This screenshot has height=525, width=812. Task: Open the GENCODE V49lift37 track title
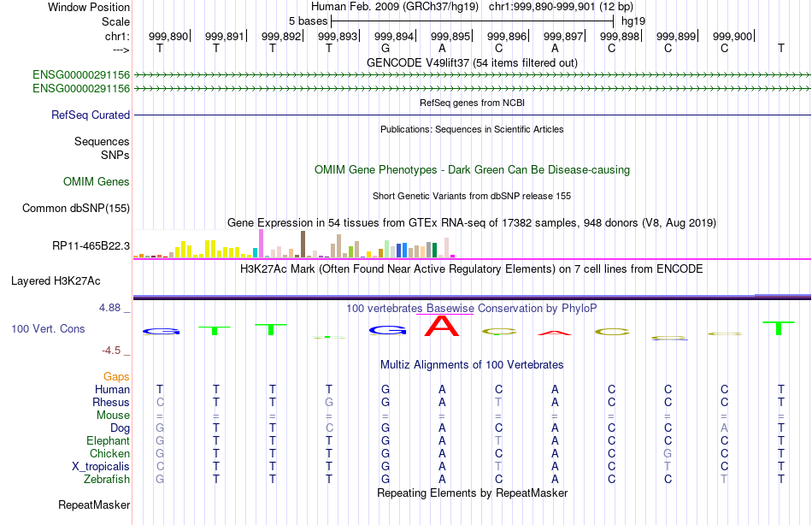(x=472, y=62)
